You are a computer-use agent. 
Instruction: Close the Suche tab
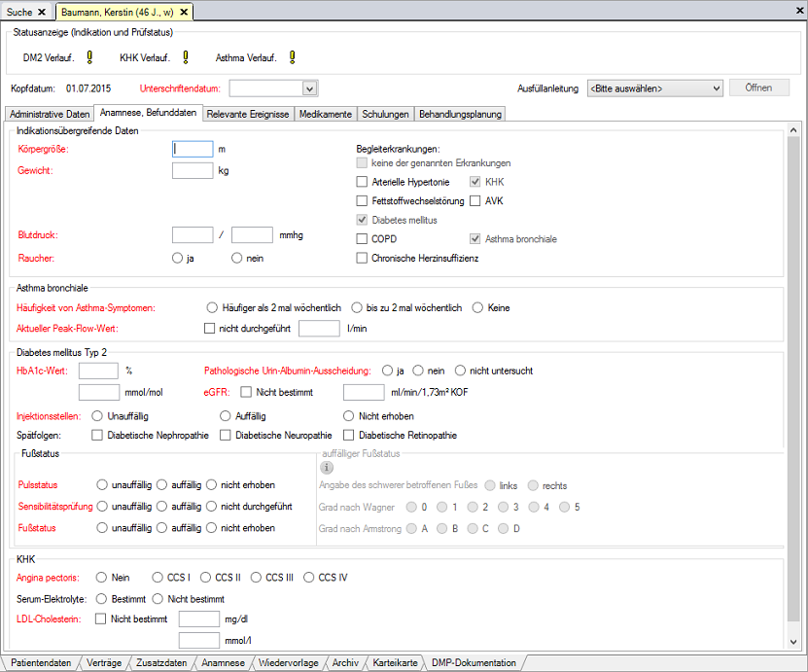pos(42,12)
